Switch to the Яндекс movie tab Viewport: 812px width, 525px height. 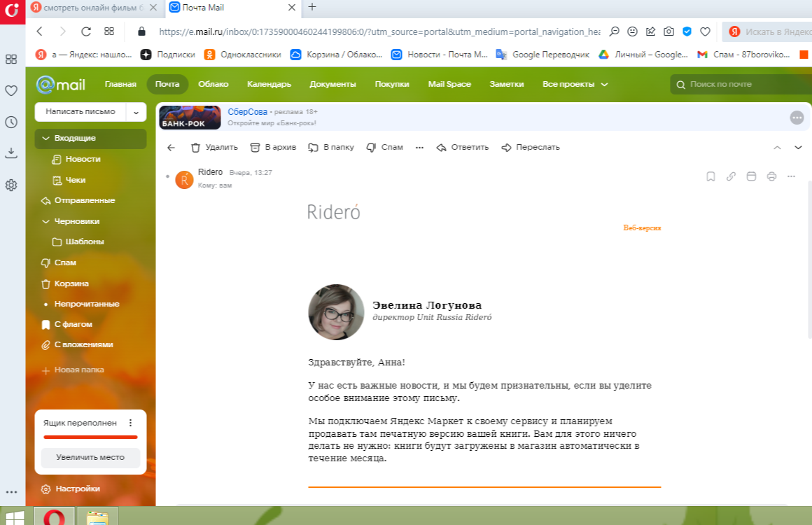pos(94,8)
